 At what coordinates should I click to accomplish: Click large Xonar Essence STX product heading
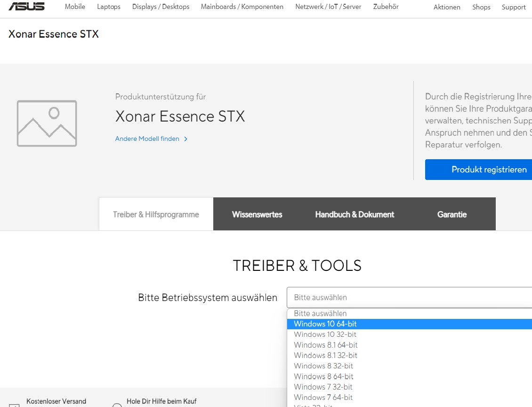(180, 116)
